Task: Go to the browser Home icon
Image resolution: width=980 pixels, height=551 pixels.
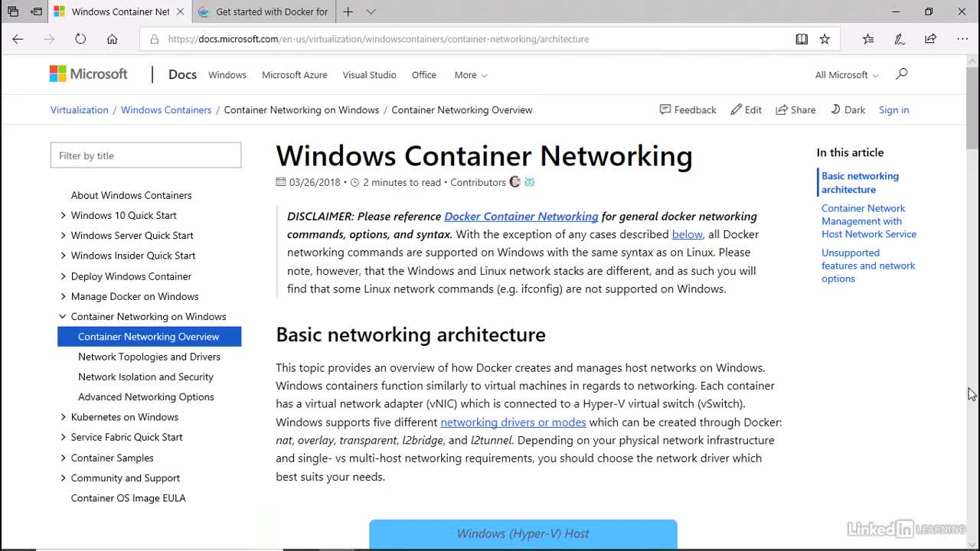Action: click(x=112, y=39)
